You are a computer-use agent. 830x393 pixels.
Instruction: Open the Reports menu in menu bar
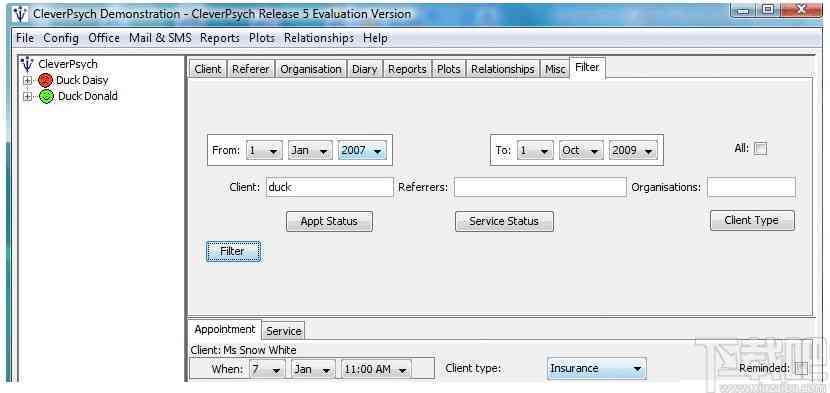pos(220,38)
